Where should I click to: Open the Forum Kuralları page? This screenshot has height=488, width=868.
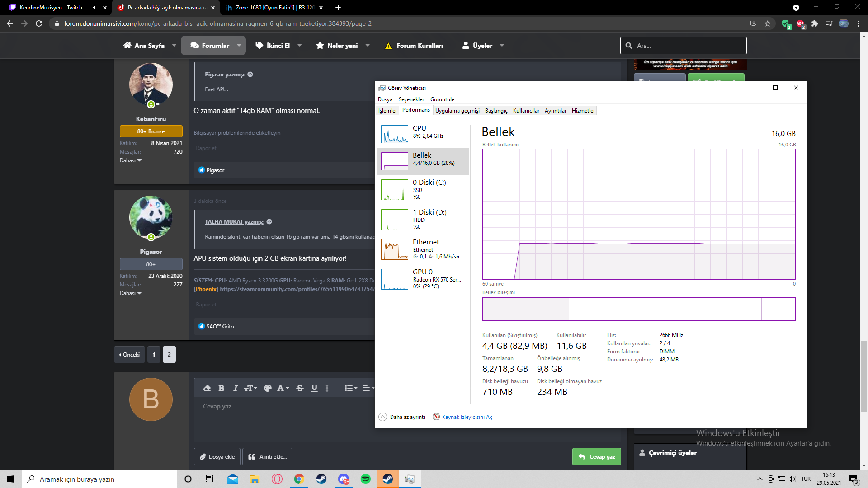coord(414,46)
